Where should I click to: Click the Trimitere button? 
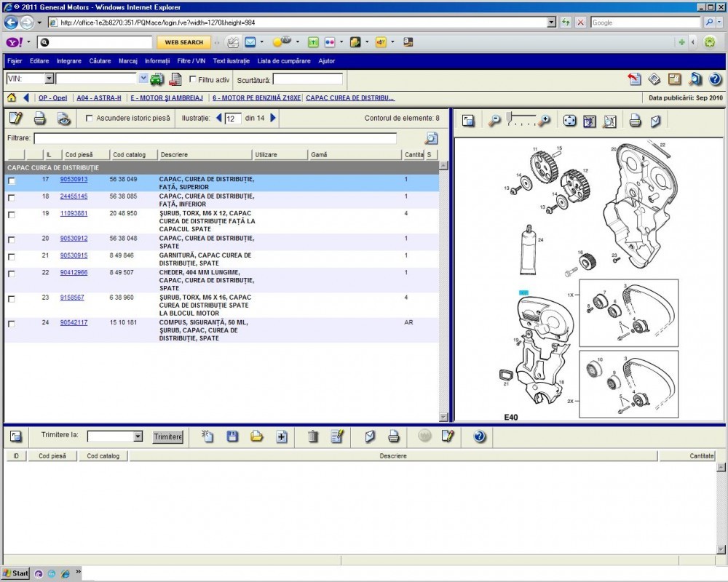click(168, 436)
